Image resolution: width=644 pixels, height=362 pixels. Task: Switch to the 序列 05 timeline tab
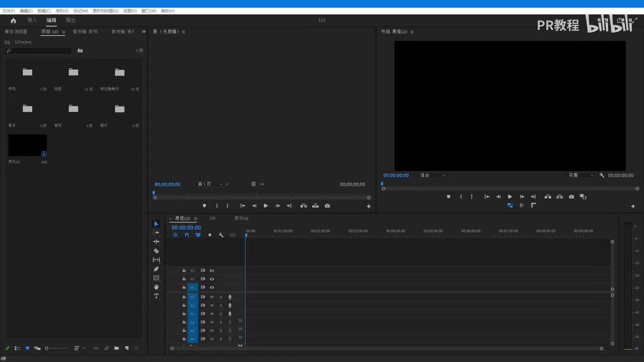[241, 218]
